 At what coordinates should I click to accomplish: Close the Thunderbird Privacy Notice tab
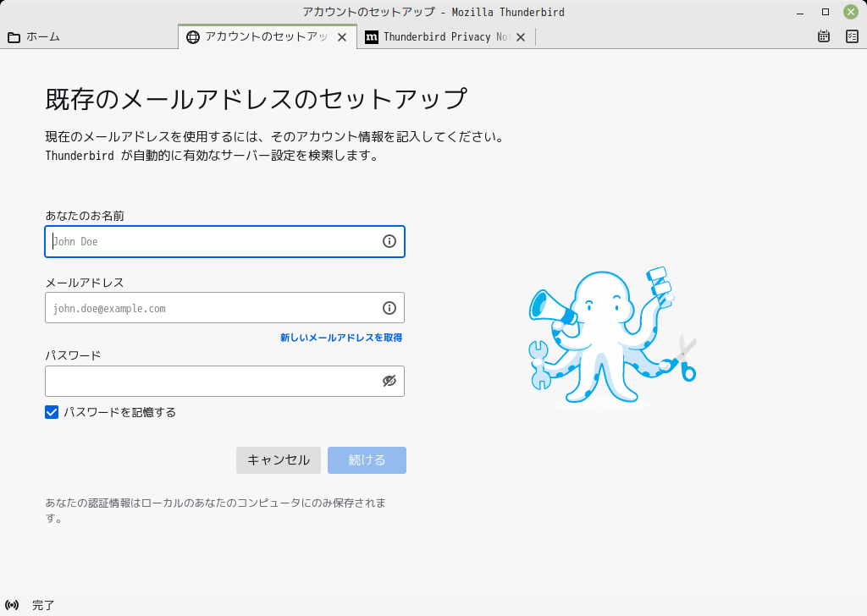point(521,37)
